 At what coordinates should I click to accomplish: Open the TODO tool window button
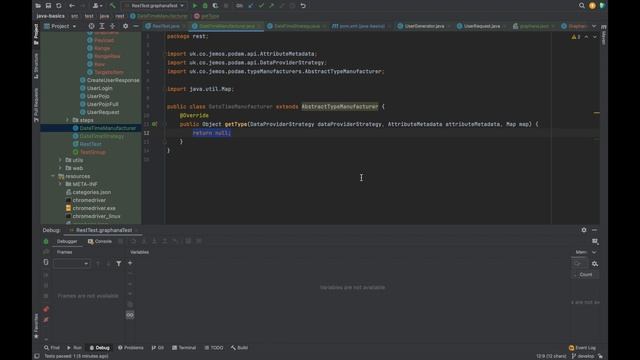coord(214,348)
